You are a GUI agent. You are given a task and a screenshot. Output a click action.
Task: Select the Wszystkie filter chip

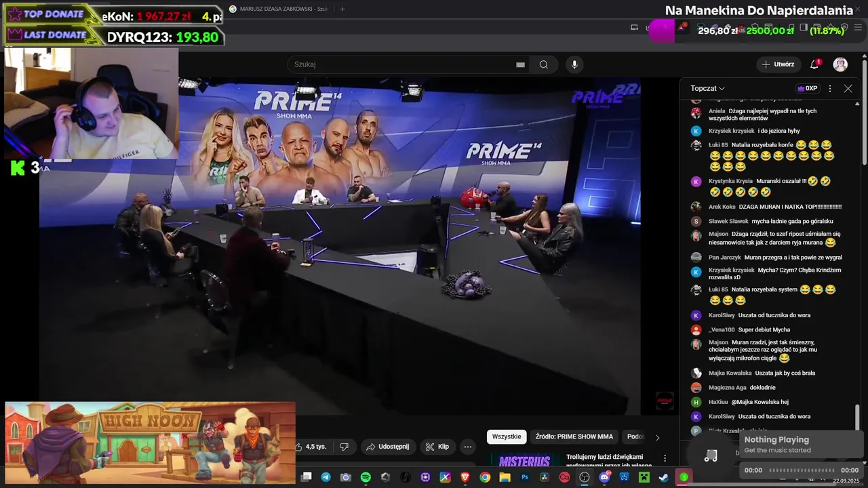tap(507, 437)
